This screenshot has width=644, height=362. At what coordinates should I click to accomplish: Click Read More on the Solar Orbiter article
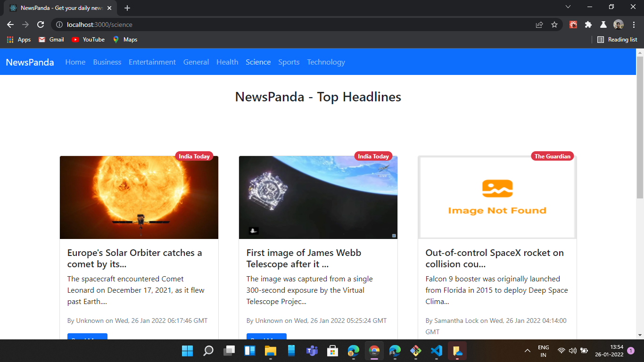(87, 338)
